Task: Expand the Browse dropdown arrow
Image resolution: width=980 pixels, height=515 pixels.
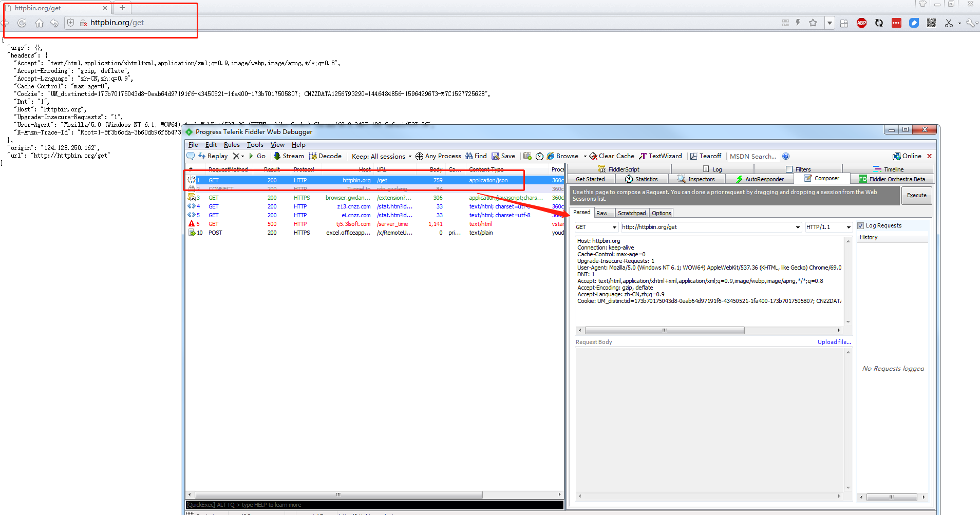Action: click(585, 156)
